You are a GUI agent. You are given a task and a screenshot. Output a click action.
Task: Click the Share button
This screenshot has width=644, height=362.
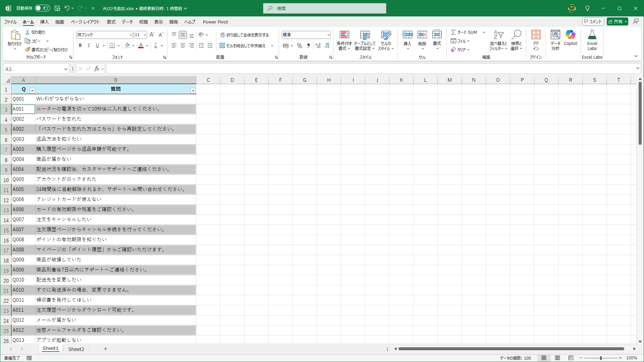(615, 21)
